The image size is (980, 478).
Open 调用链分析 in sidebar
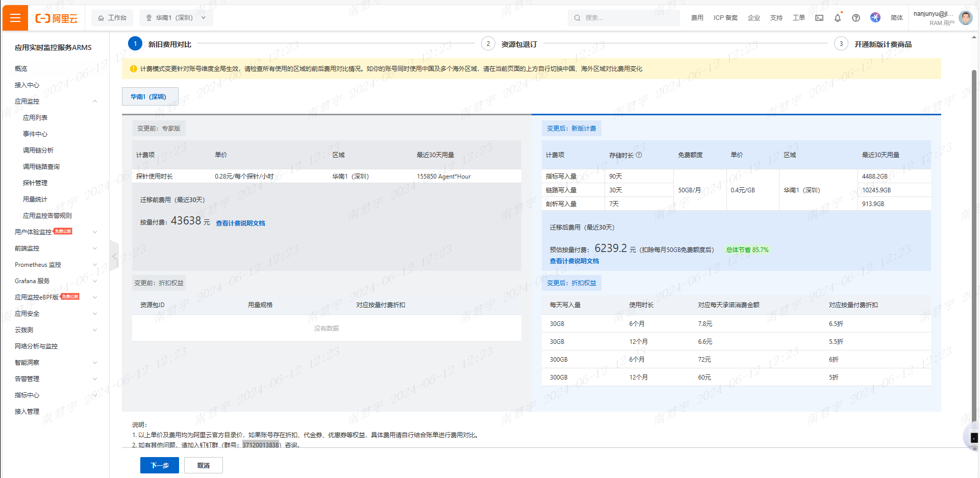tap(38, 150)
